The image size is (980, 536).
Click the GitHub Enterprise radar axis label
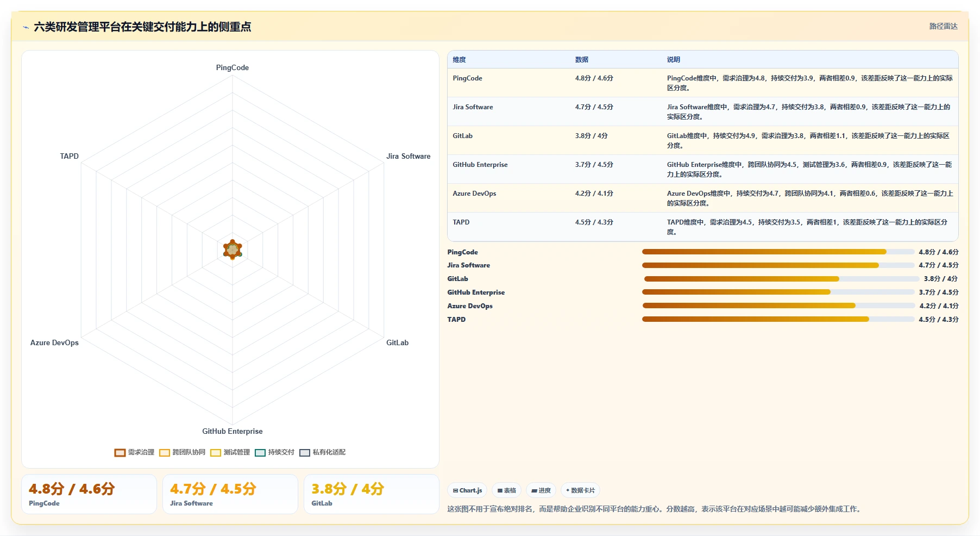(x=233, y=432)
